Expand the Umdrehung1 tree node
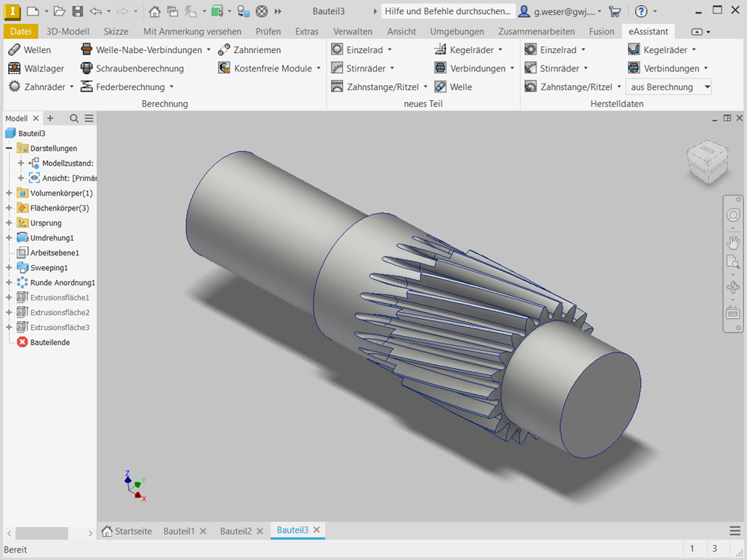 point(9,238)
